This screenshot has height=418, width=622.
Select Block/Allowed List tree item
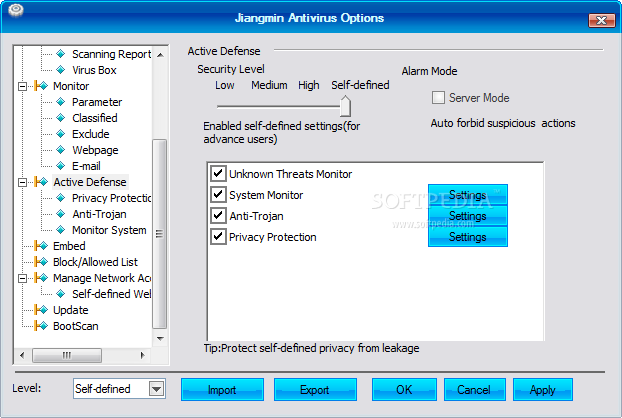(95, 262)
